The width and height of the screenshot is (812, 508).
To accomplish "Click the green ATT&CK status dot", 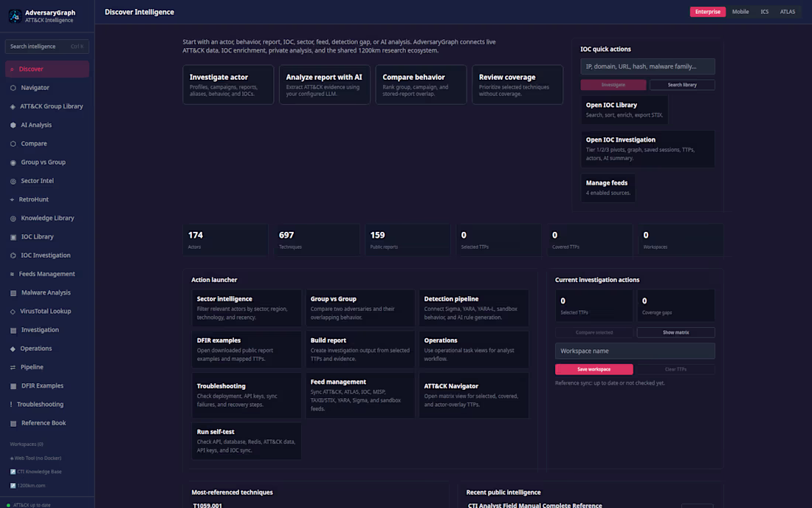I will tap(8, 505).
